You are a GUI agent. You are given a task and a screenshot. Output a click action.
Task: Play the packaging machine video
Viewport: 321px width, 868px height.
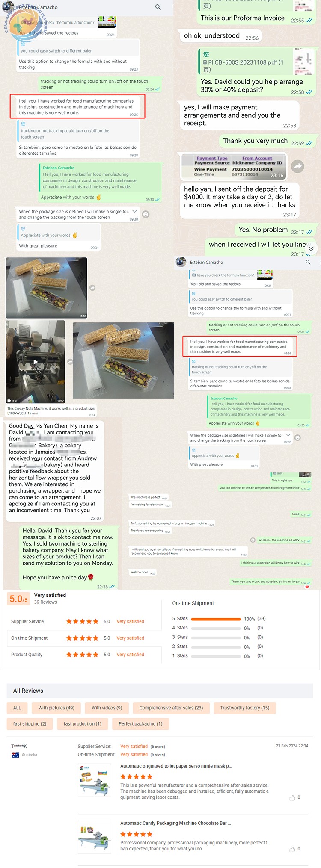[x=36, y=362]
